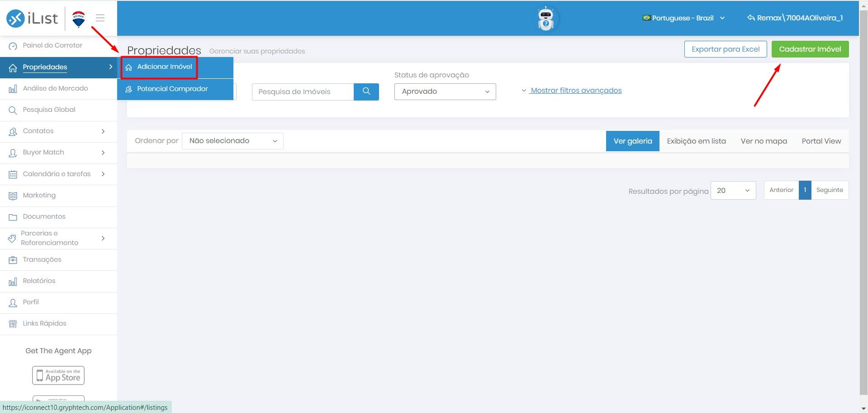Expand the Propriedades submenu chevron

pos(110,67)
